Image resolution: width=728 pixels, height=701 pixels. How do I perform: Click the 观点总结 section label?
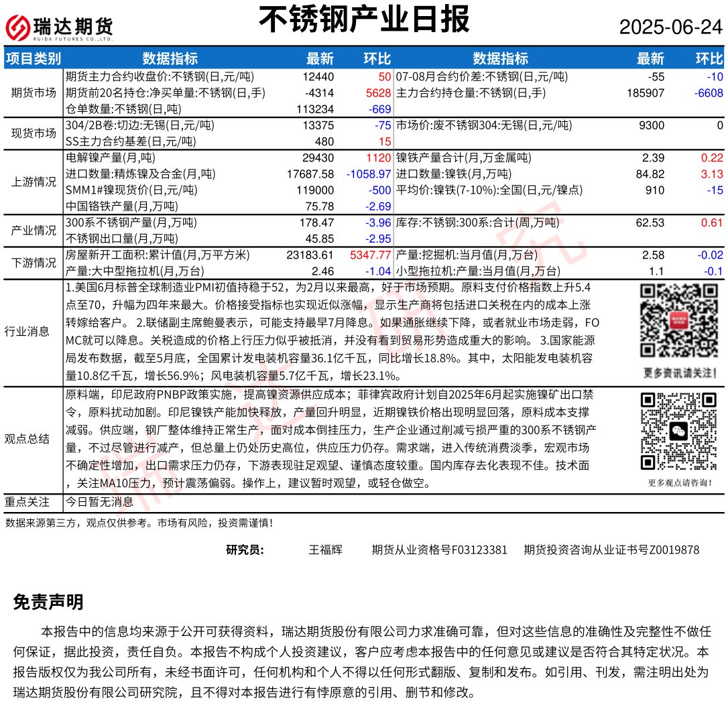coord(26,439)
